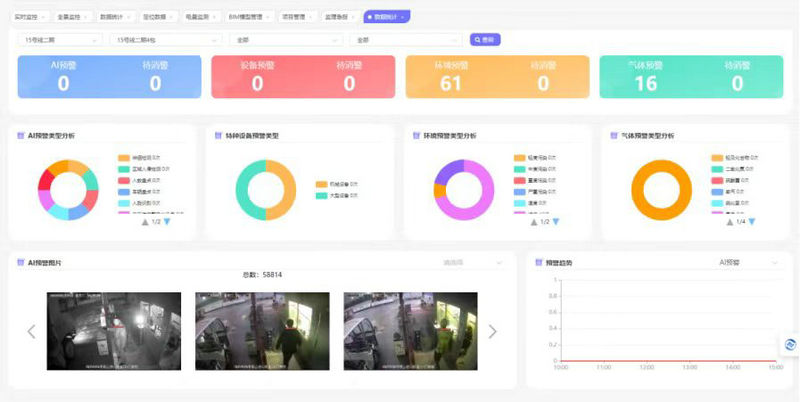This screenshot has height=402, width=800.
Task: Switch to the BIM模型管理 tab
Action: (244, 18)
